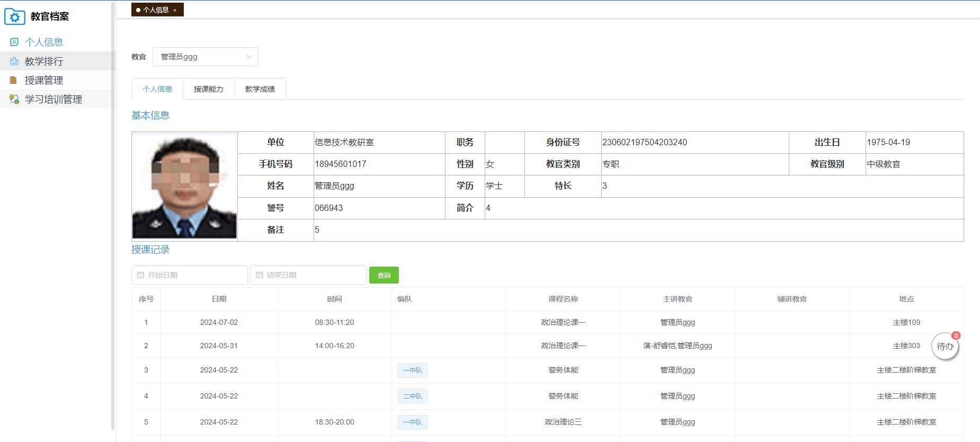
Task: Click the date 2024-07-02 cell
Action: tap(219, 322)
